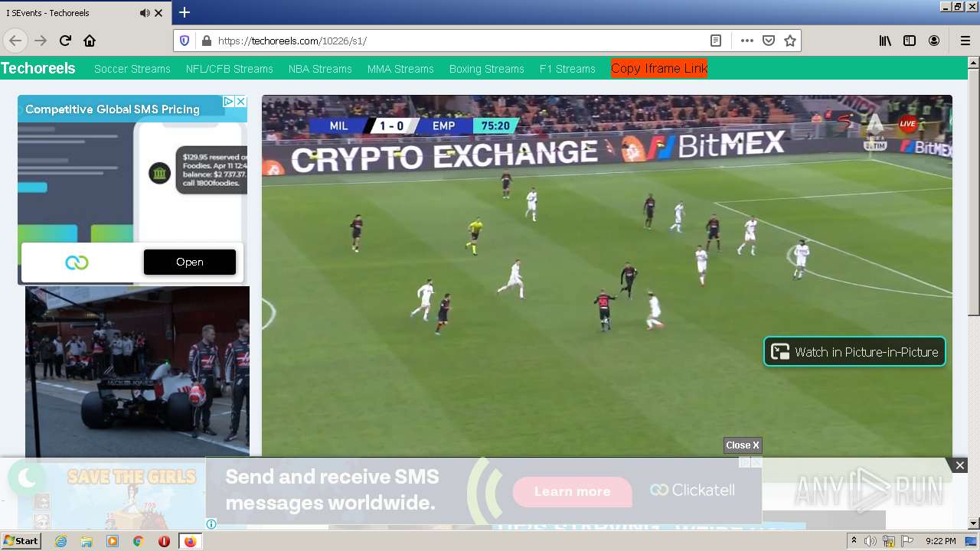Show the sidebars
980x551 pixels.
pos(910,41)
